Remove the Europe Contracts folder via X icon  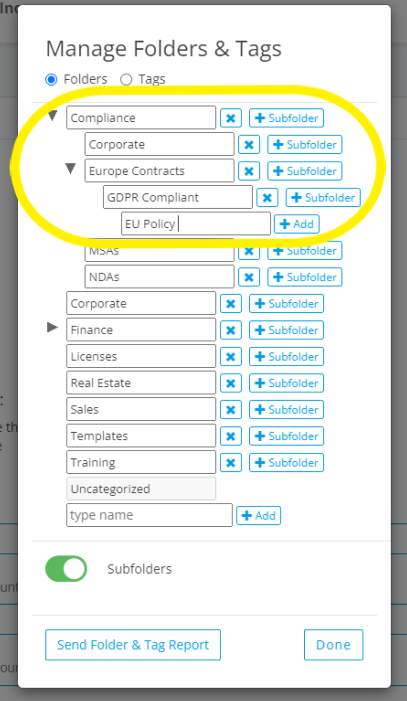point(249,171)
